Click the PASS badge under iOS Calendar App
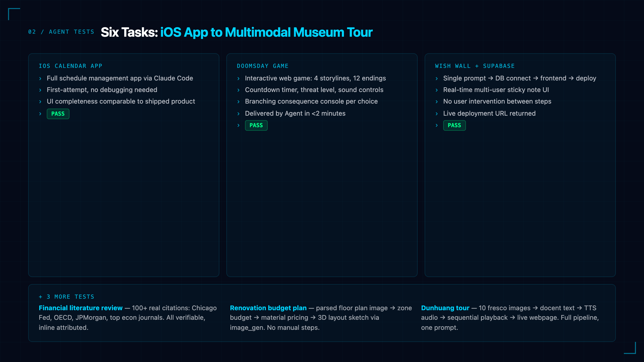 click(58, 114)
